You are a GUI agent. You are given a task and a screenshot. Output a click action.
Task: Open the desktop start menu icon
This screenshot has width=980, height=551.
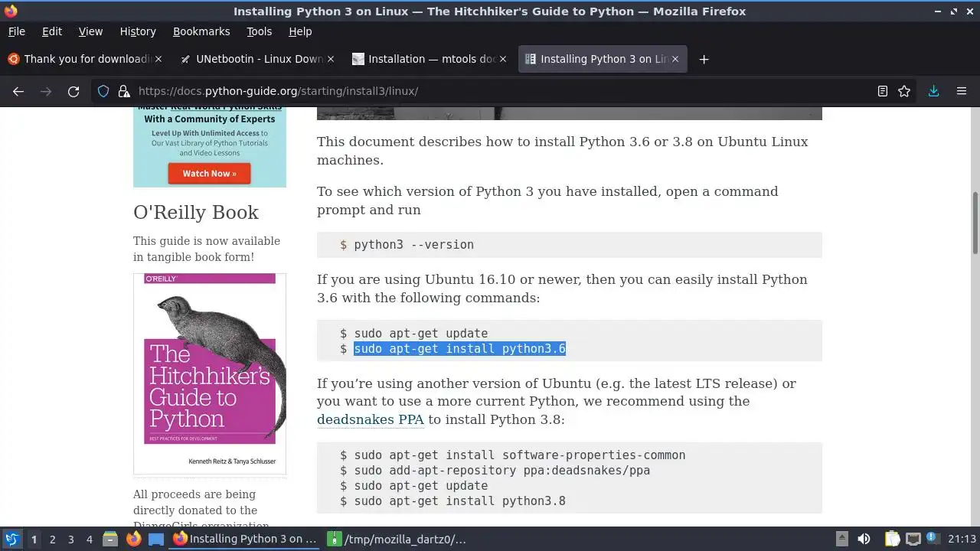tap(11, 539)
